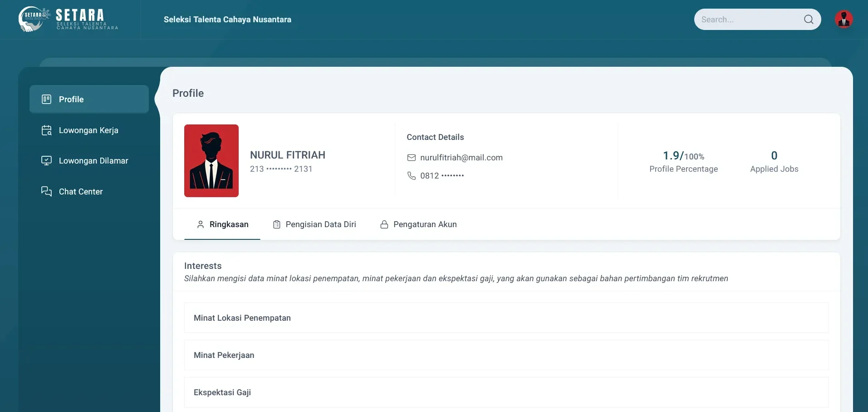
Task: Expand the Minat Pekerjaan section
Action: tap(506, 355)
